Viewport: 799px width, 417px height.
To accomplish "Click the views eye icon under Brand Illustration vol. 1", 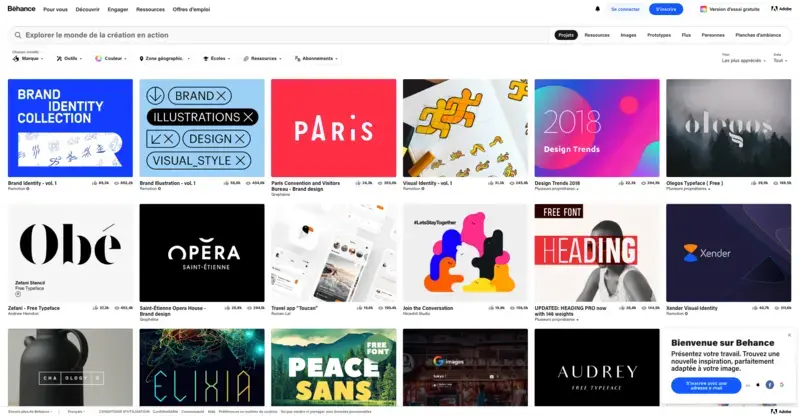I will tap(248, 183).
